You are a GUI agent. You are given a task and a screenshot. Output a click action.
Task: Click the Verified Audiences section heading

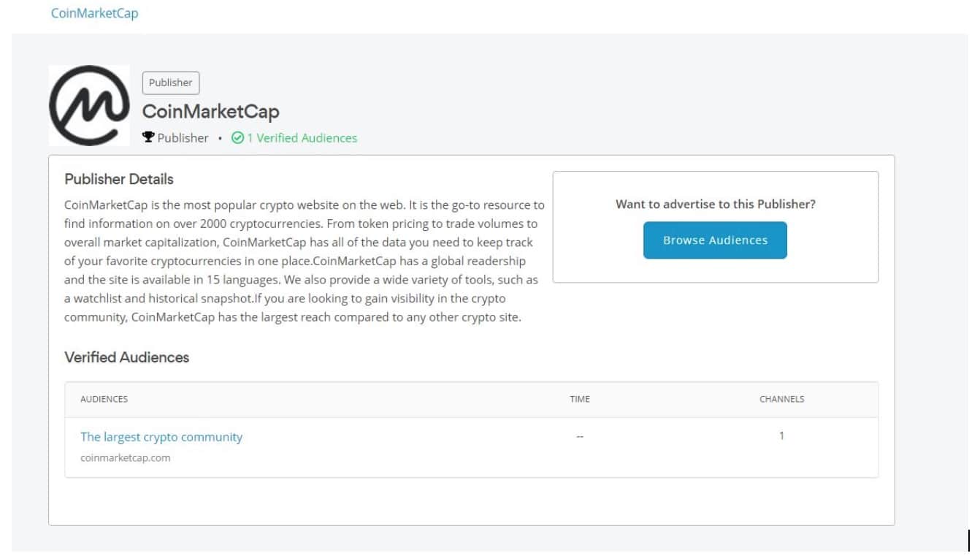pyautogui.click(x=127, y=357)
